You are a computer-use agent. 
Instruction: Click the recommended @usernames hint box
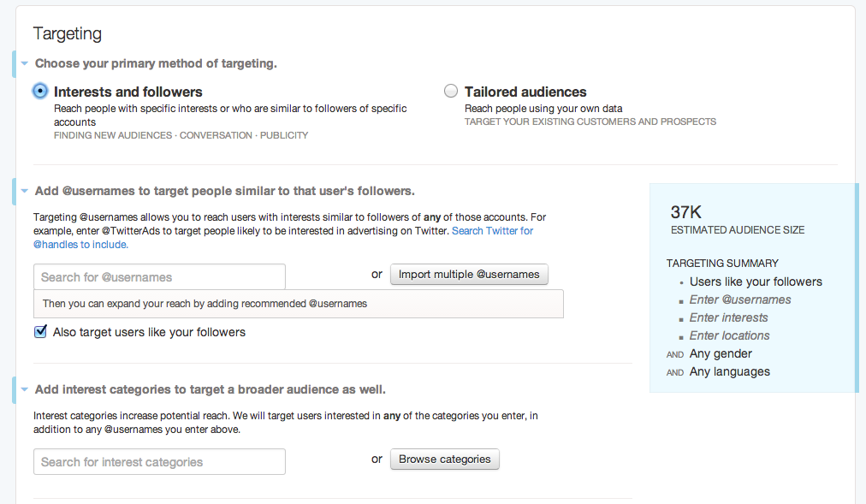pos(298,304)
